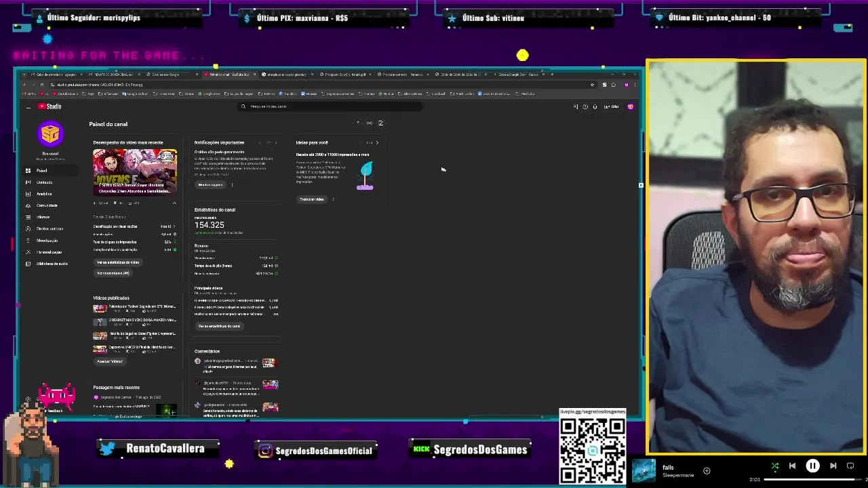Open the YouTube Studio hamburger menu

coord(28,107)
